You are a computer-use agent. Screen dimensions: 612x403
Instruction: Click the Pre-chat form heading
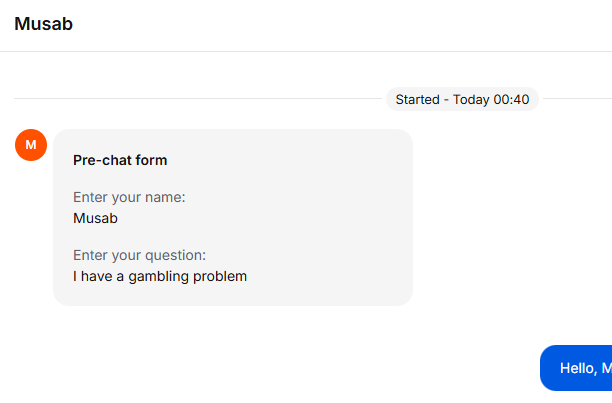click(x=120, y=160)
